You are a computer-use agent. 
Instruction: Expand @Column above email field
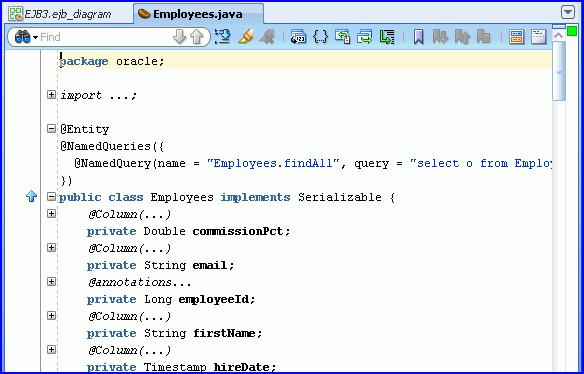[51, 248]
